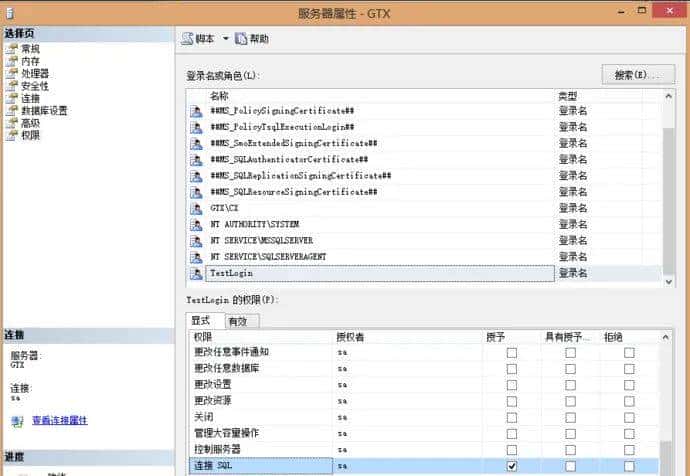
Task: Click login icon for NT AUTHORITY\SYSTEM
Action: (x=196, y=225)
